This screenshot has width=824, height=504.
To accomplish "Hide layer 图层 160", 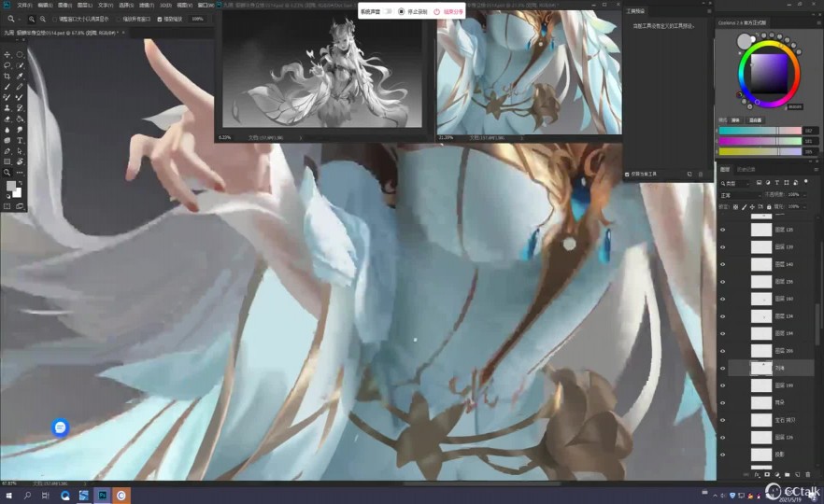I will pyautogui.click(x=722, y=300).
